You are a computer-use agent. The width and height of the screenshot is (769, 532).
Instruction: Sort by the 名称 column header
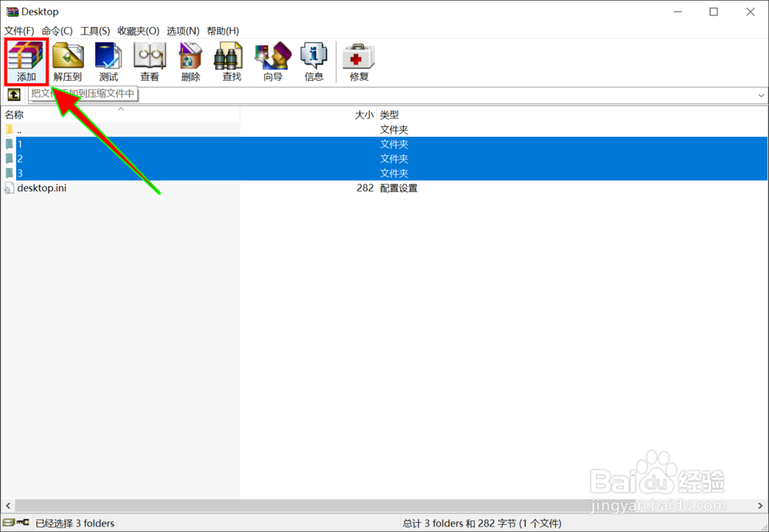(x=120, y=115)
